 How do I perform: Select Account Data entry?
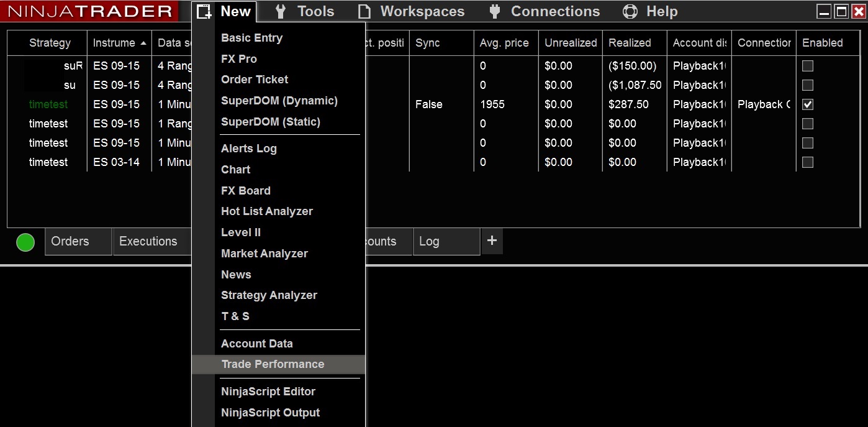tap(257, 344)
